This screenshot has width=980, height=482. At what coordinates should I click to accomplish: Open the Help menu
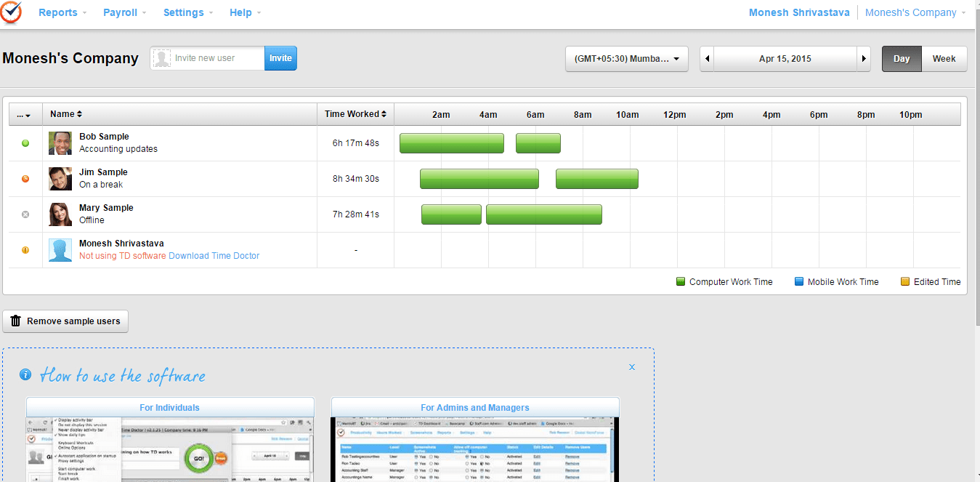click(x=245, y=12)
